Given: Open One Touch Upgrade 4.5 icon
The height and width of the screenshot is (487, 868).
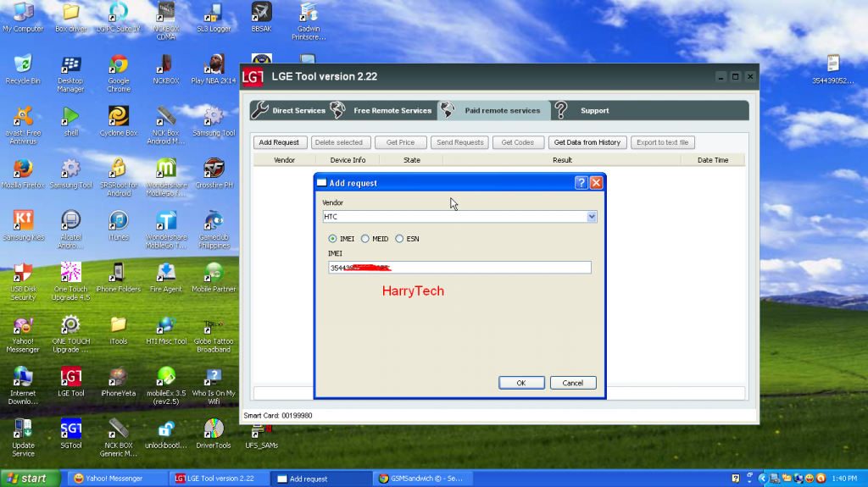Looking at the screenshot, I should point(71,282).
